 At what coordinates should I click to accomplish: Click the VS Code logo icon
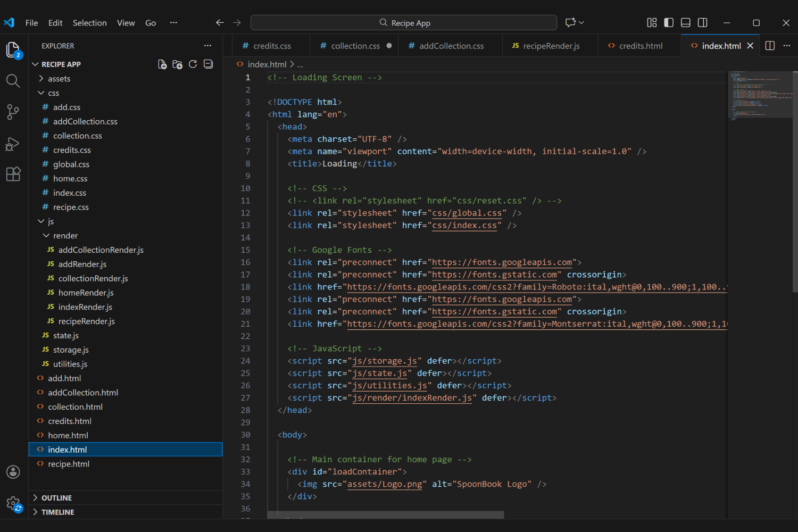coord(9,23)
